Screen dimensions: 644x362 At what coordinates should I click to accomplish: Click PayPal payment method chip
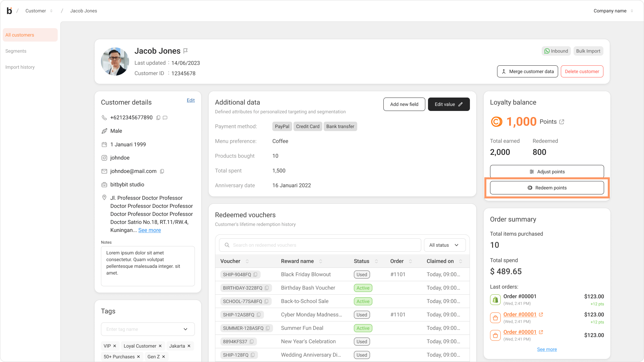(x=282, y=126)
